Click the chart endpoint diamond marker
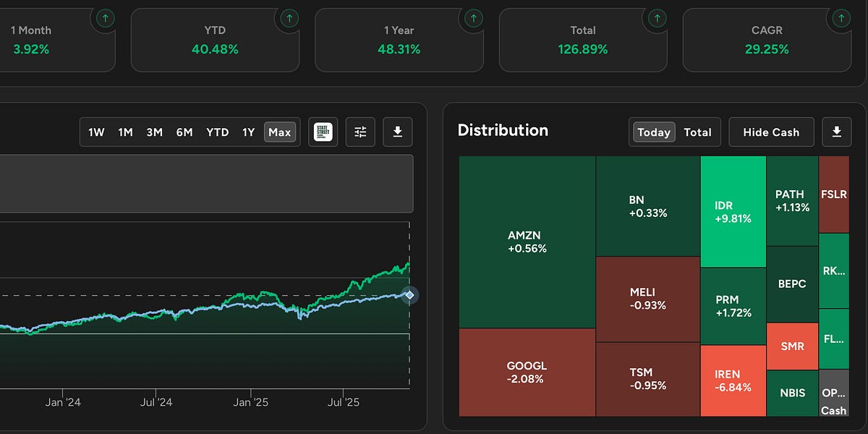This screenshot has height=434, width=868. [x=409, y=294]
